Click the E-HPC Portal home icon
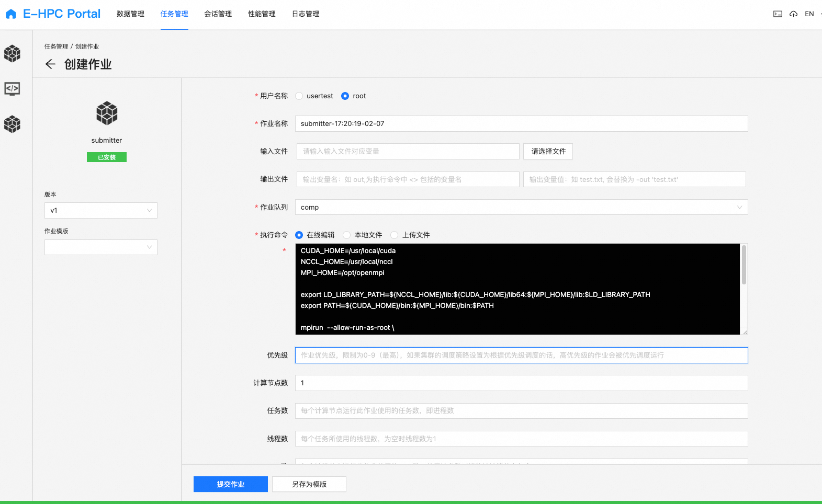Viewport: 822px width, 504px height. click(11, 14)
